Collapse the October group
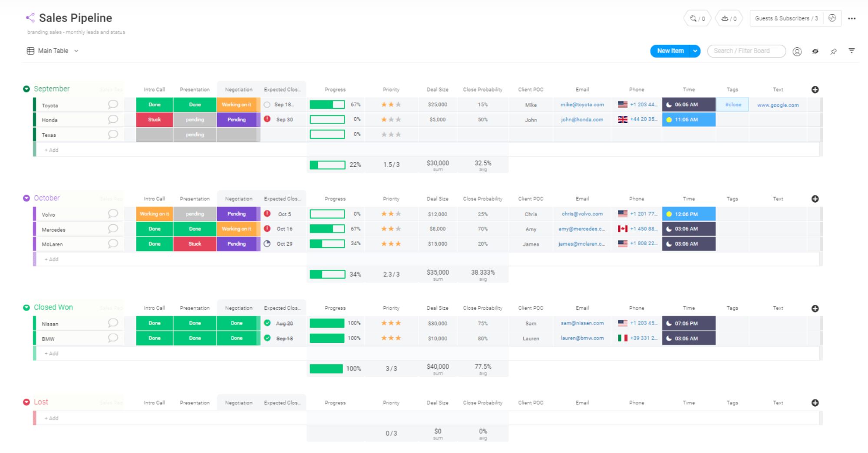Screen dimensions: 868x453 [26, 198]
